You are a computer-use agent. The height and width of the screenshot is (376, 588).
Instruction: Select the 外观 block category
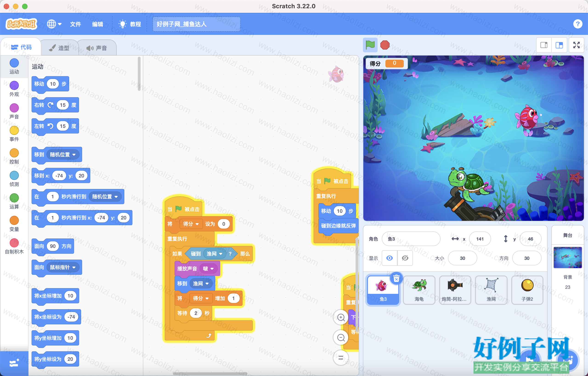[14, 88]
